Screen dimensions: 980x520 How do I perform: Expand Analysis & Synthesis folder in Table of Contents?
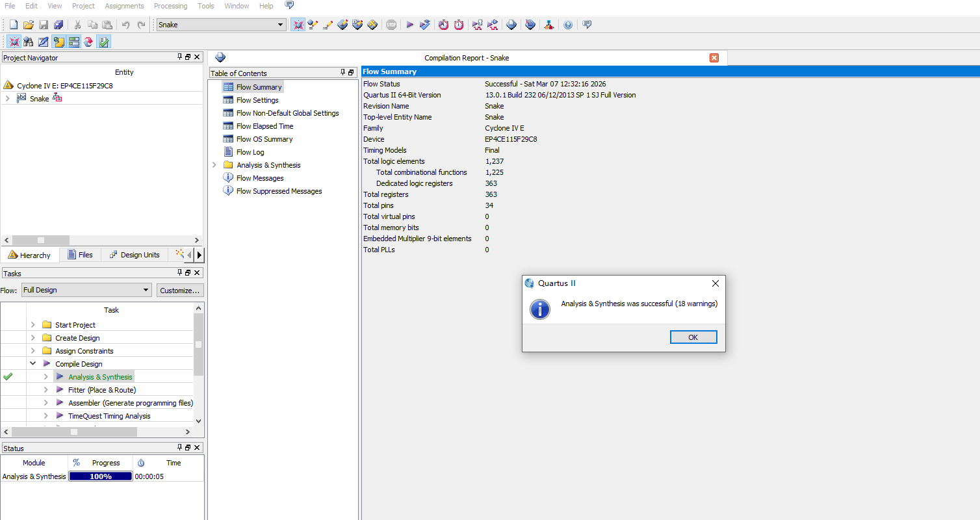point(214,165)
